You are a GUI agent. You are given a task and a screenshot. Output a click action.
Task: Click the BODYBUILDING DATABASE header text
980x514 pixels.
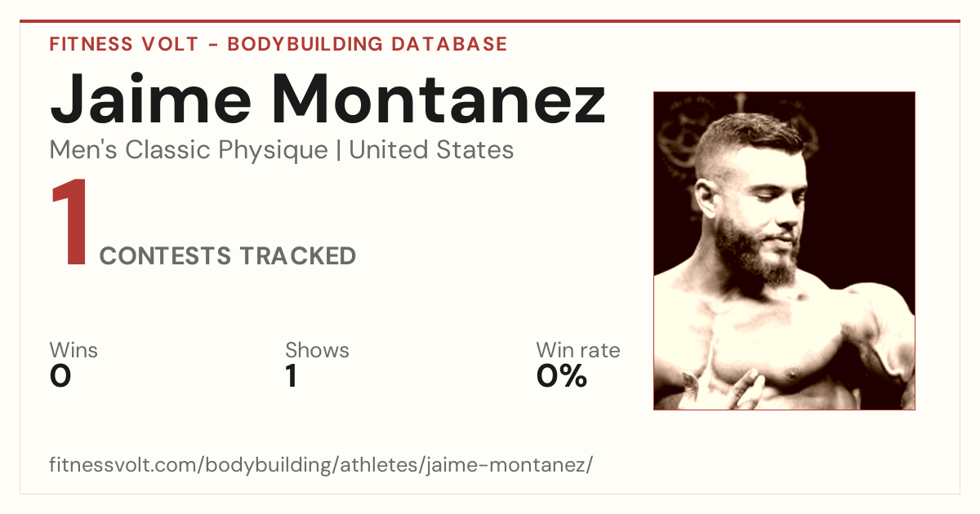367,44
